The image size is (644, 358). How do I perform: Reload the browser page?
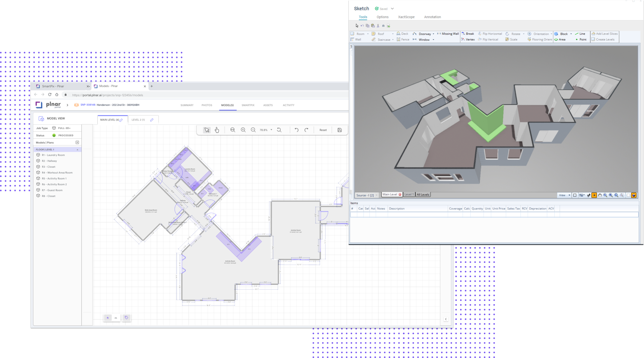tap(50, 95)
